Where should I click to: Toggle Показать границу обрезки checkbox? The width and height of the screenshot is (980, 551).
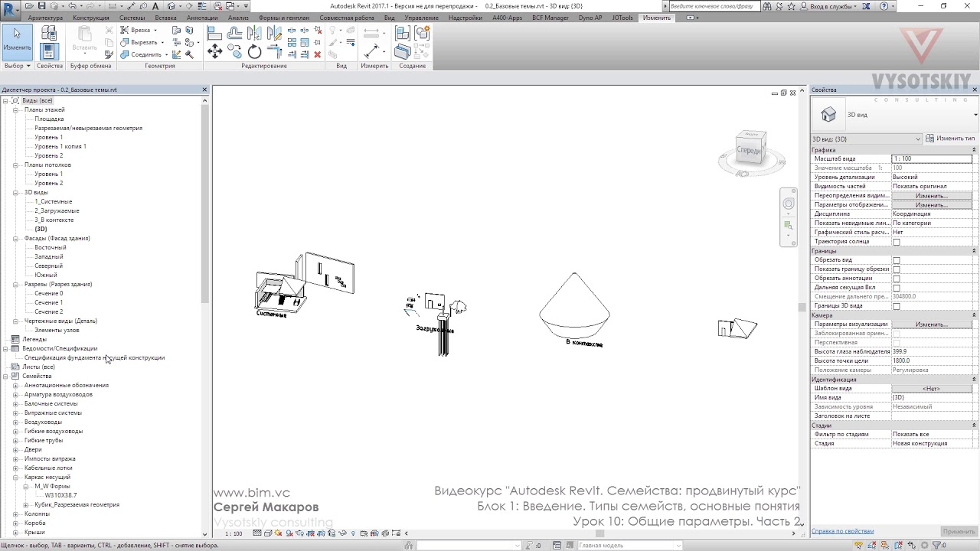click(897, 269)
